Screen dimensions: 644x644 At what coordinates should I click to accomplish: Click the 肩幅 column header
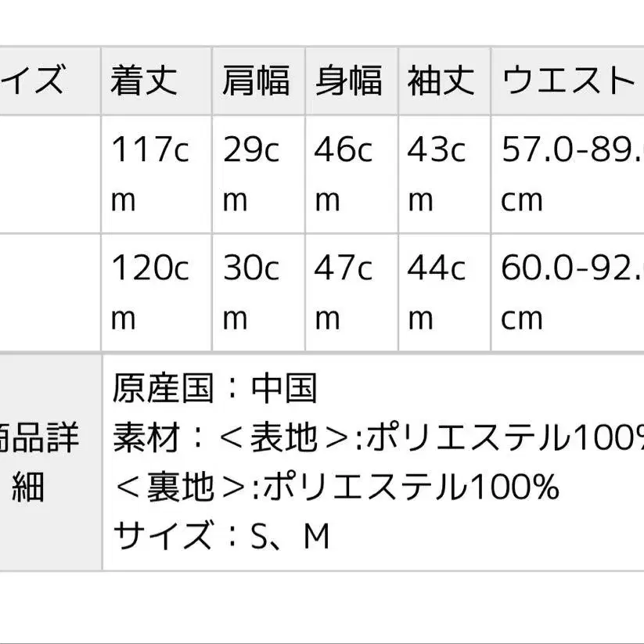(256, 81)
